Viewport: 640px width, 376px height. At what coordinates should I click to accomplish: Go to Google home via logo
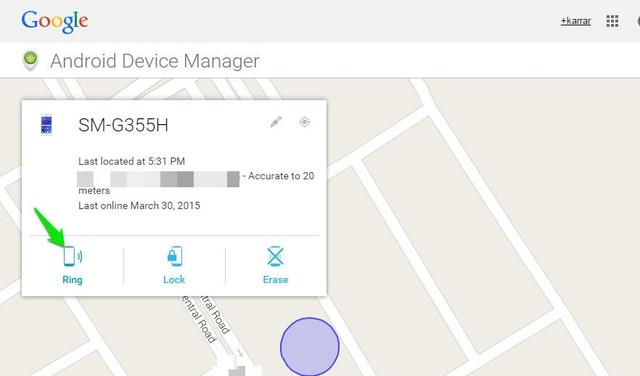click(55, 22)
